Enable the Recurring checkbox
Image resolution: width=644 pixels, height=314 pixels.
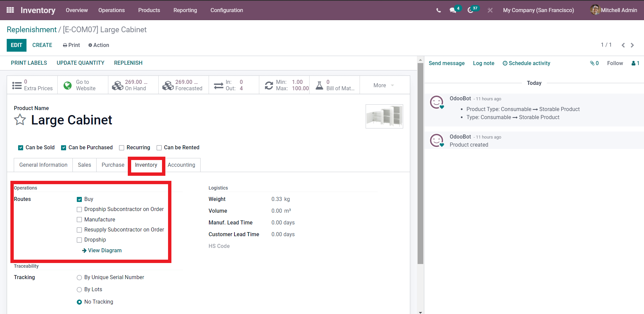tap(122, 148)
